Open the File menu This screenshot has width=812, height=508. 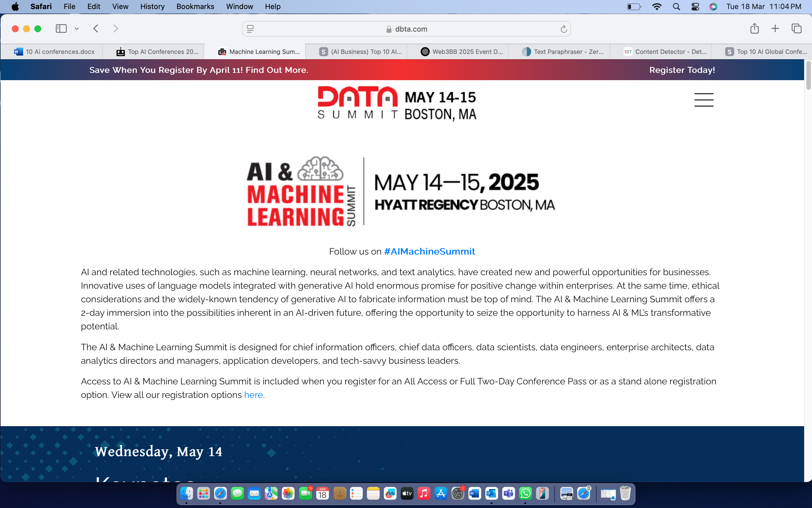(x=69, y=6)
